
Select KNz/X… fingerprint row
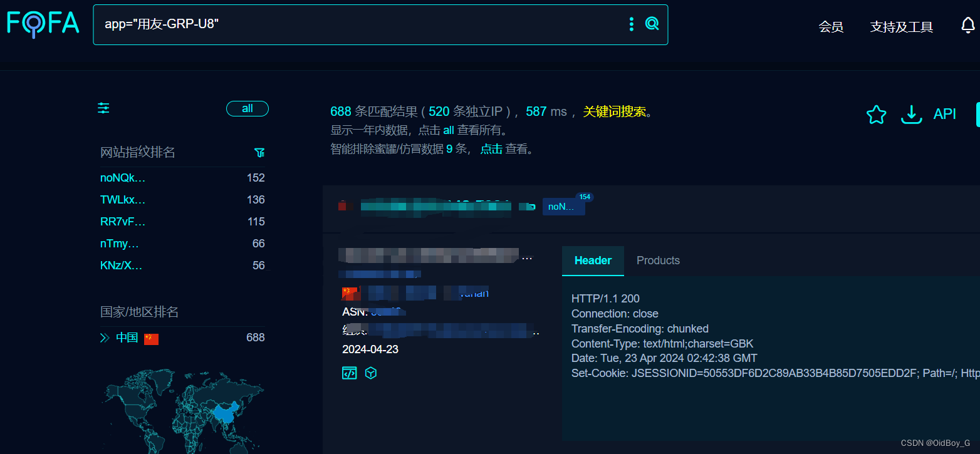(182, 266)
